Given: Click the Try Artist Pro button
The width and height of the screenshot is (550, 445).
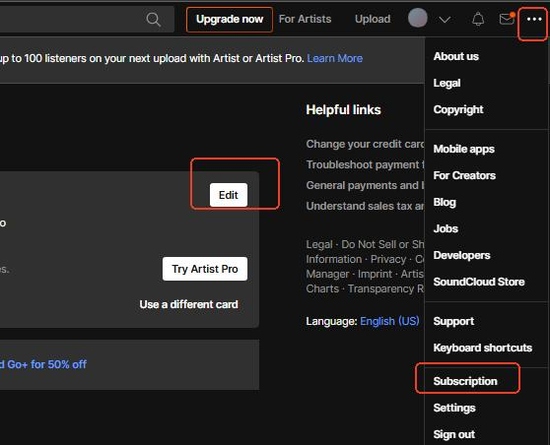Looking at the screenshot, I should click(x=205, y=269).
